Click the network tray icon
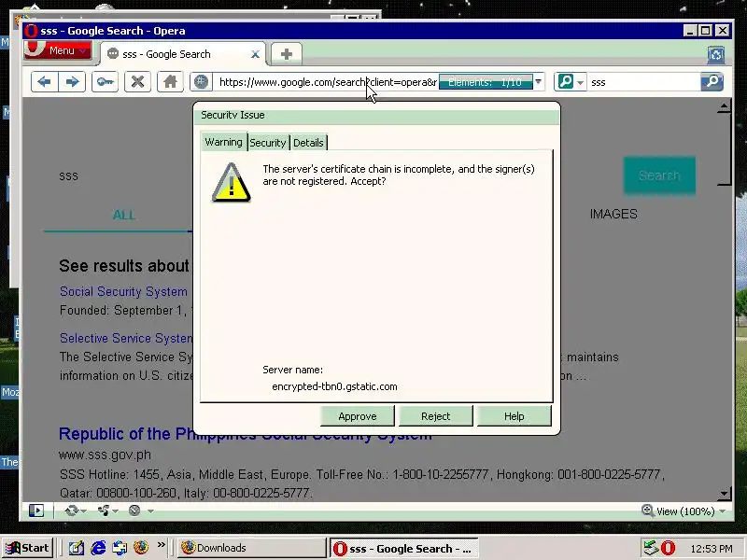Viewport: 747px width, 560px height. click(651, 548)
